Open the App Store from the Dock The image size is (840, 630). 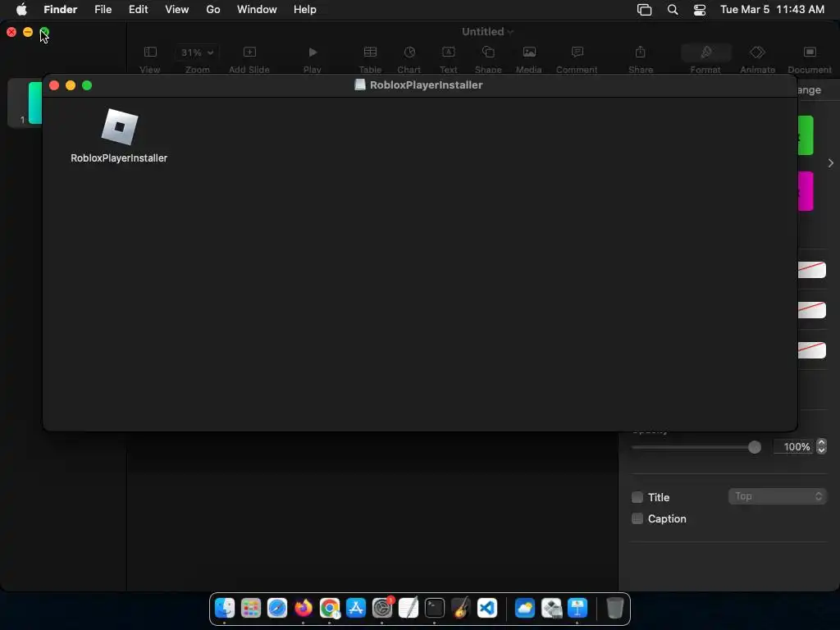pyautogui.click(x=356, y=608)
